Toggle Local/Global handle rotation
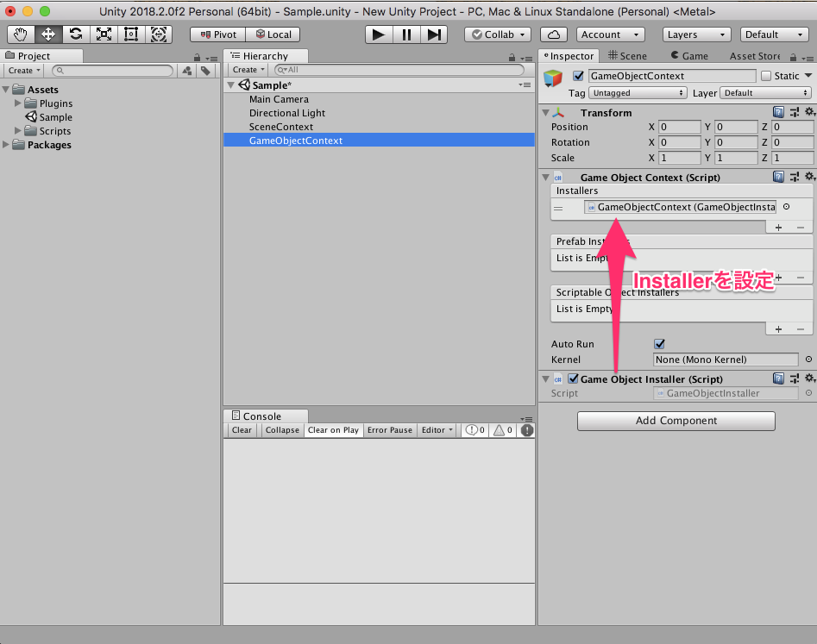The height and width of the screenshot is (644, 817). (x=273, y=34)
